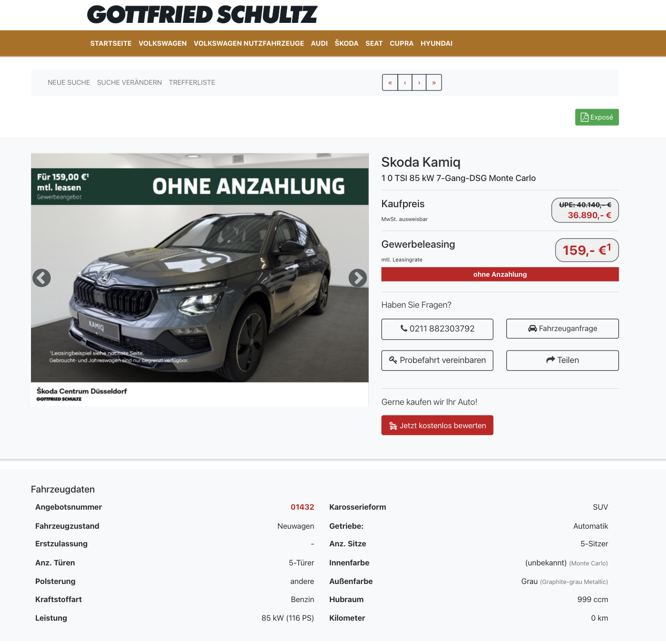
Task: Open the Volkswagen Nutzfahrzeuge menu item
Action: [249, 43]
